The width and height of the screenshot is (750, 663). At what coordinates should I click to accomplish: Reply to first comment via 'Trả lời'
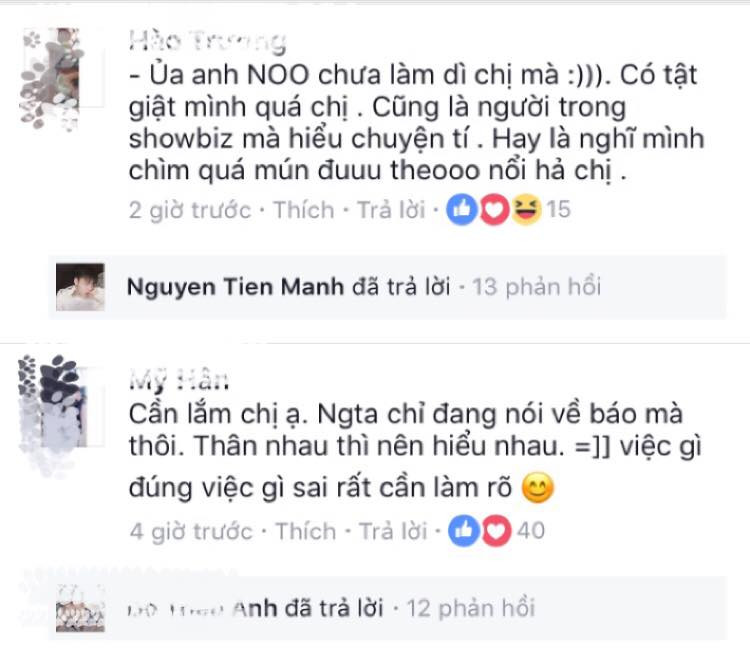click(391, 210)
